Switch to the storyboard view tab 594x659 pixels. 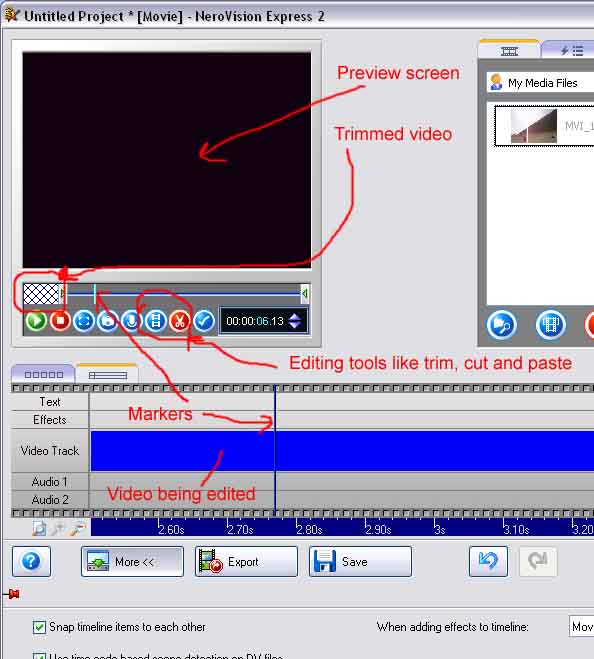click(x=43, y=374)
